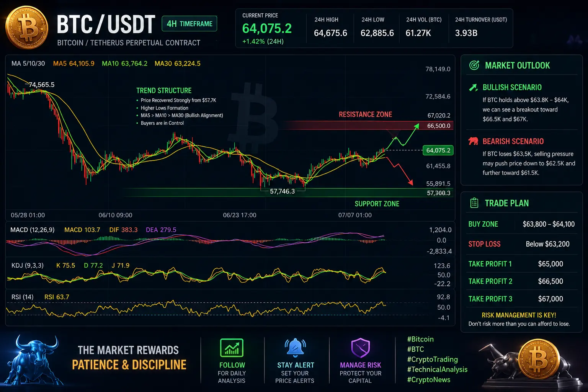
Task: Click the large current price 64,075.2
Action: 267,29
